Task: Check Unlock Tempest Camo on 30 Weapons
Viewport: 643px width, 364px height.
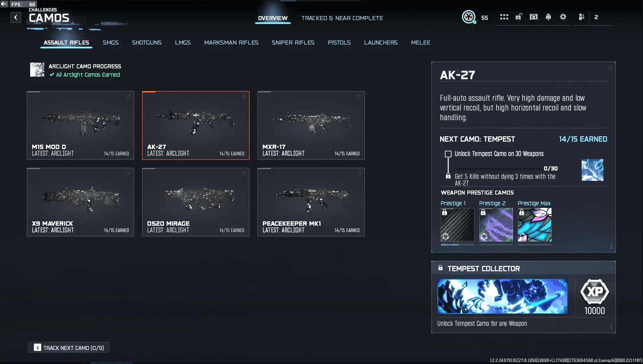Action: click(x=448, y=154)
